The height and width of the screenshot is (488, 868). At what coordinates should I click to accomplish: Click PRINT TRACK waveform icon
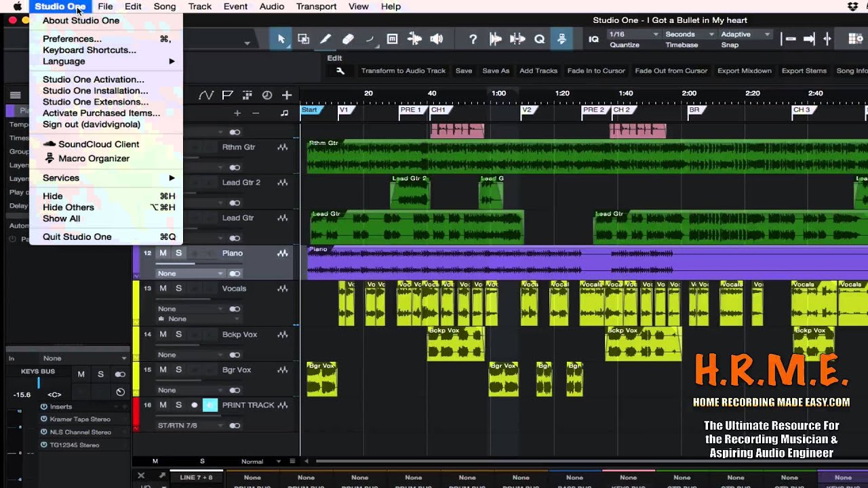click(282, 405)
